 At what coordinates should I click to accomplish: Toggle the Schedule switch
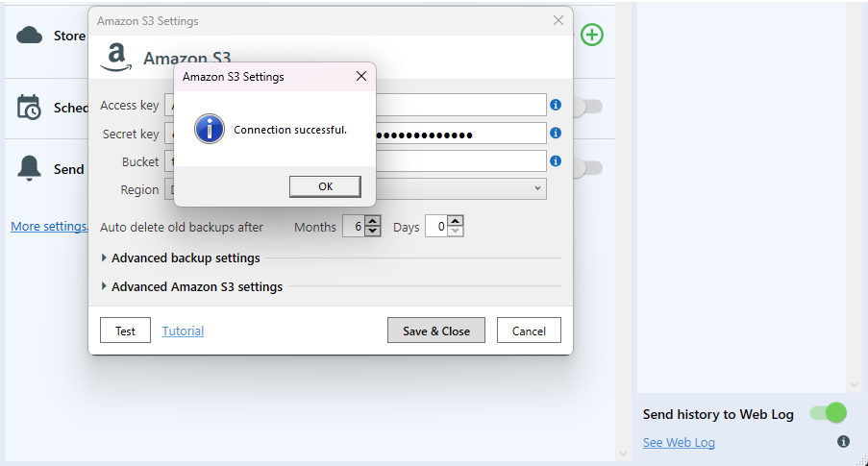[588, 107]
